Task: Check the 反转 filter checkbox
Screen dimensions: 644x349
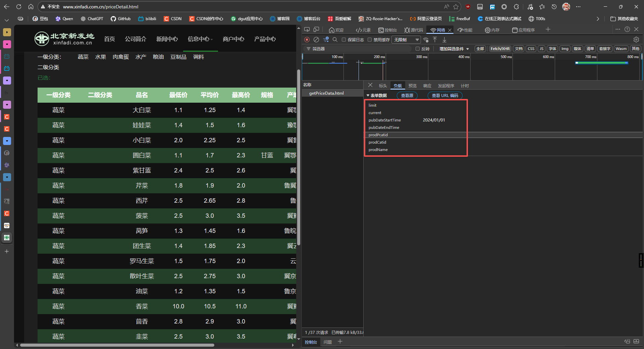Action: click(418, 49)
